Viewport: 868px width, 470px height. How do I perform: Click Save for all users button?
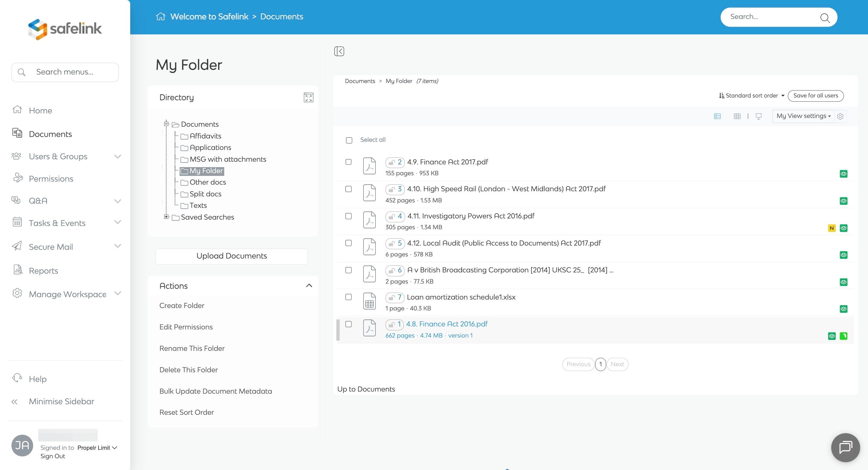pyautogui.click(x=816, y=95)
